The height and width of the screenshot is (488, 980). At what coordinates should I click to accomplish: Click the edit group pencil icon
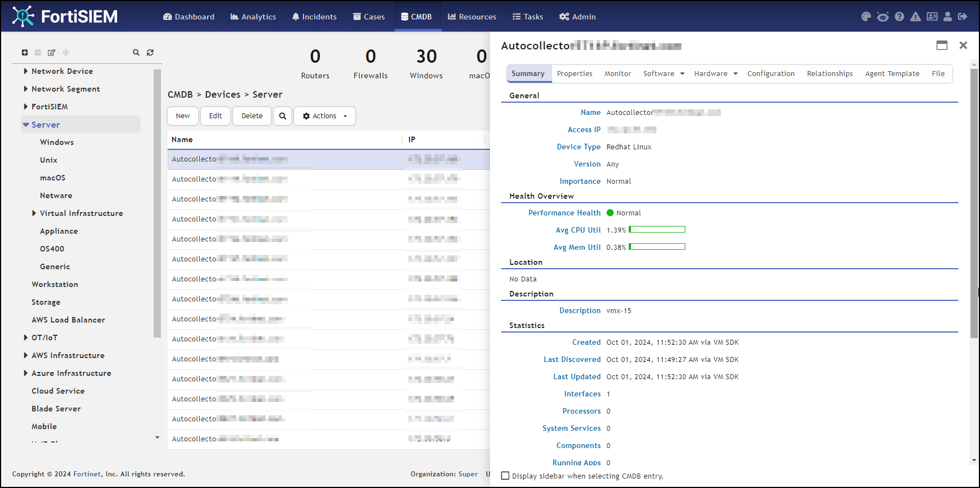click(52, 53)
